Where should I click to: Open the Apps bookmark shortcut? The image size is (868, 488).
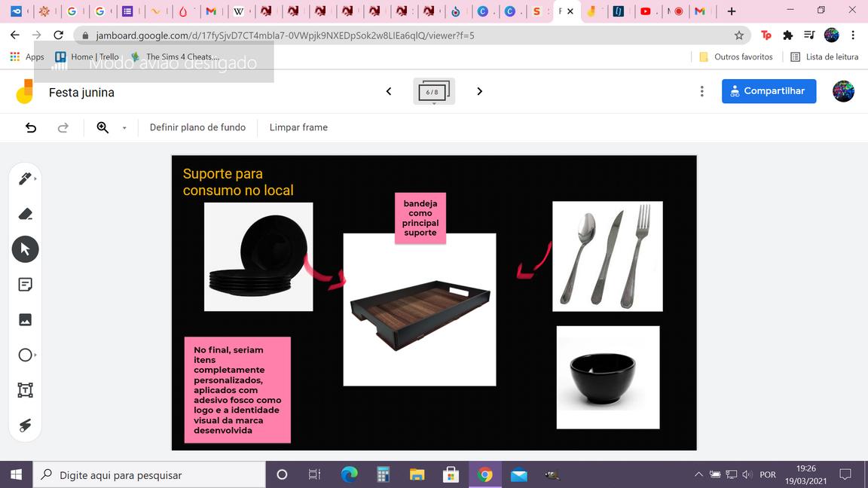[x=27, y=56]
